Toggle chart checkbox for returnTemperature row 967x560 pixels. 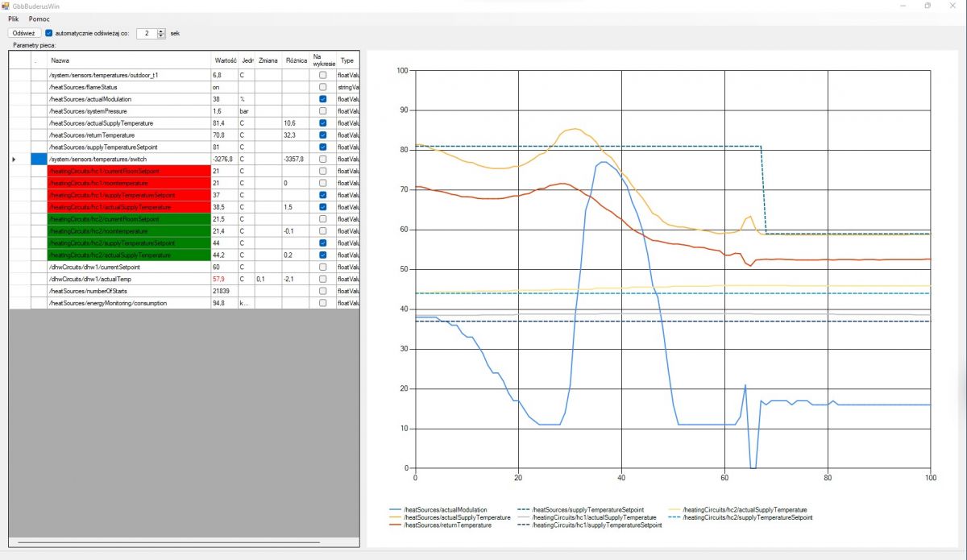(x=323, y=135)
